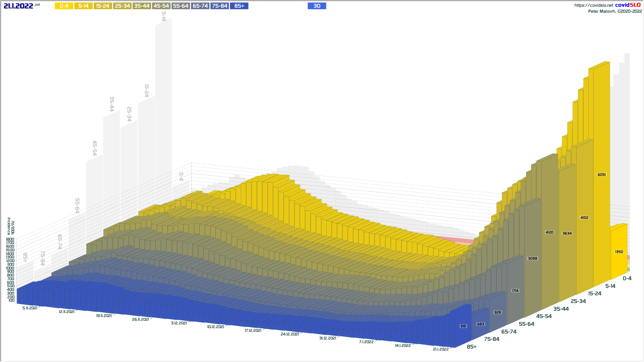The image size is (644, 362).
Task: Click the 24.12.2021 date axis marker
Action: (289, 334)
